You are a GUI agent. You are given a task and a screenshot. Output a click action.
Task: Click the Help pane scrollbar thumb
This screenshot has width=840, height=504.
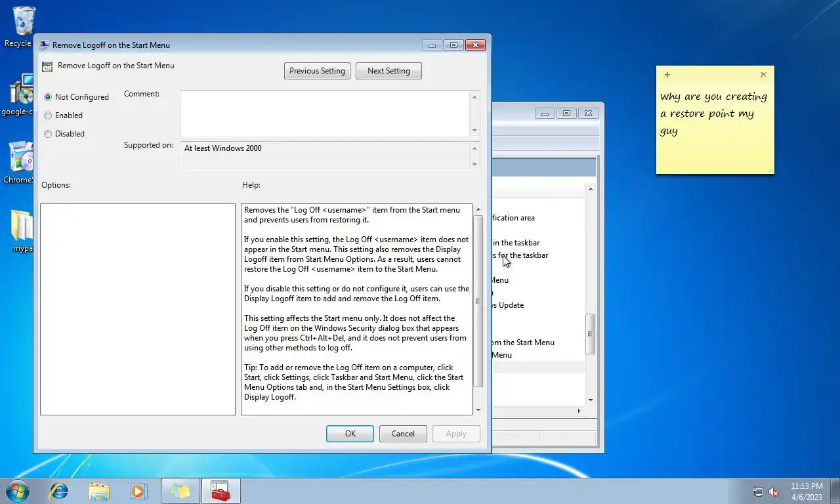click(478, 301)
